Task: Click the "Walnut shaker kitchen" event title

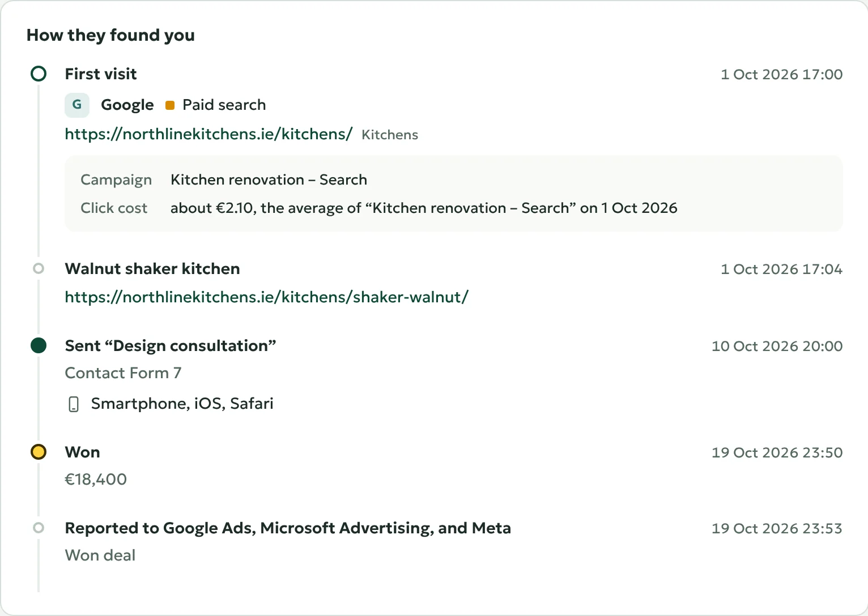Action: pyautogui.click(x=152, y=268)
